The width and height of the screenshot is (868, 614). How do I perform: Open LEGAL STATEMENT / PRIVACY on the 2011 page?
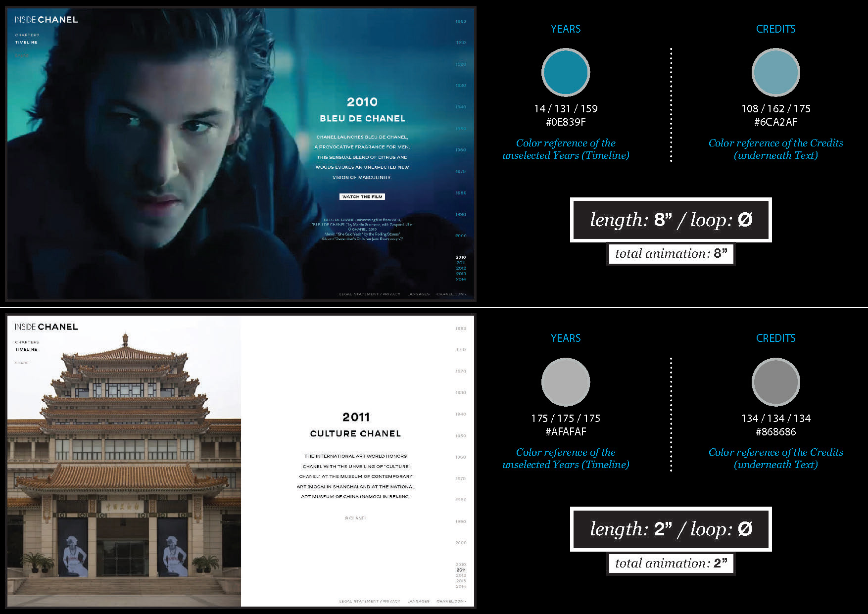point(370,602)
